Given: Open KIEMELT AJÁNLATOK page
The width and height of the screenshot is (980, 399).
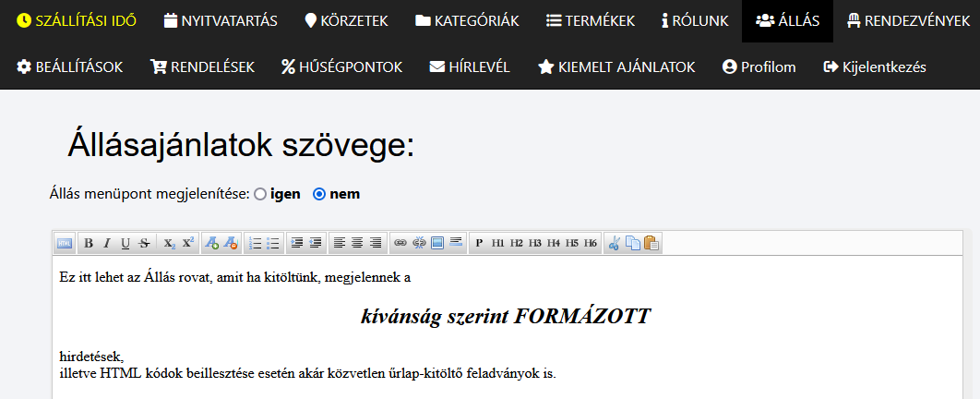Looking at the screenshot, I should pyautogui.click(x=616, y=66).
